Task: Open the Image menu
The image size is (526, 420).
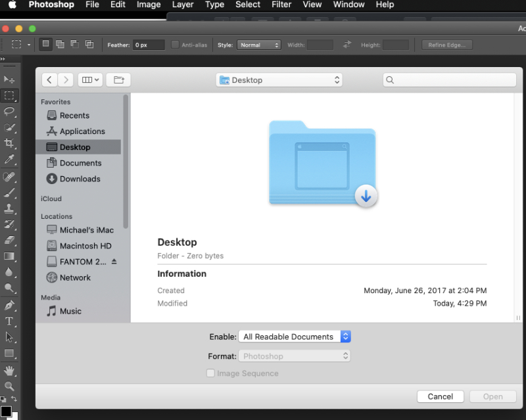Action: pos(149,5)
